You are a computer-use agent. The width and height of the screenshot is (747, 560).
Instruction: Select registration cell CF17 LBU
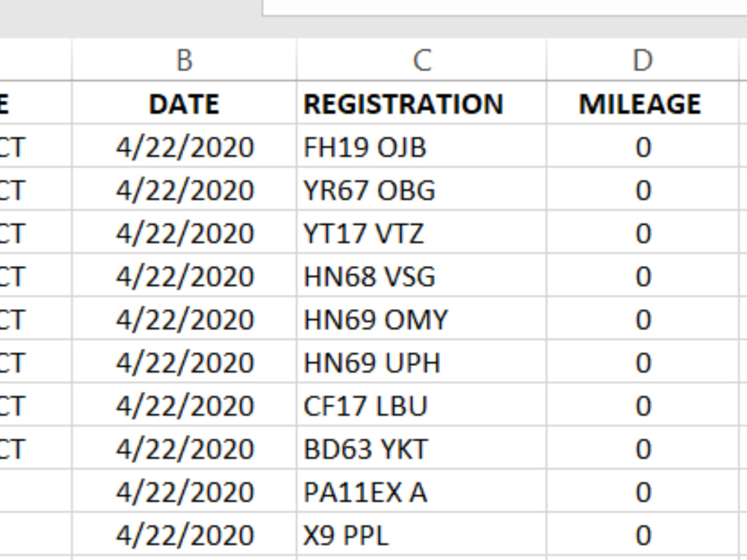click(x=421, y=405)
